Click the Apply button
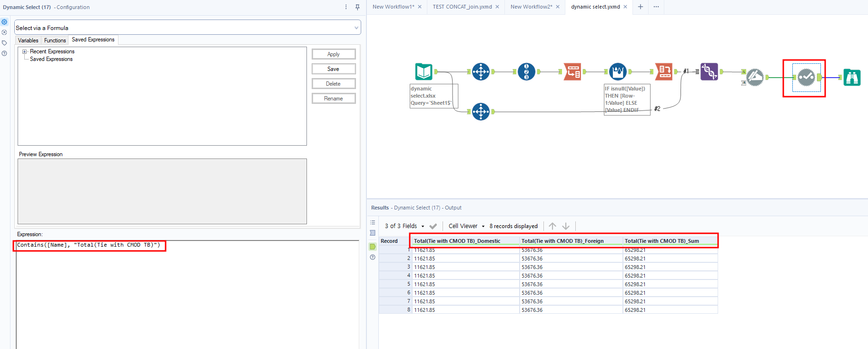The width and height of the screenshot is (868, 349). pos(333,54)
